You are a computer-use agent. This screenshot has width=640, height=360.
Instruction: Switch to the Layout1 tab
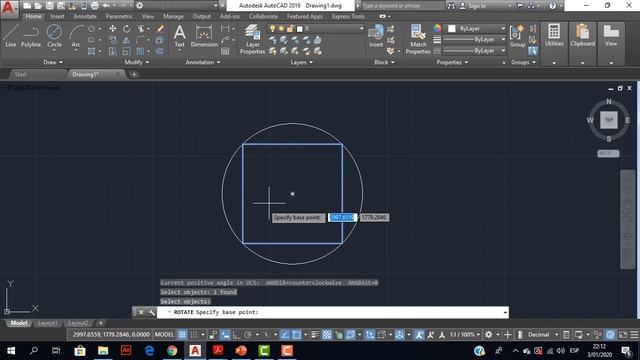point(47,323)
